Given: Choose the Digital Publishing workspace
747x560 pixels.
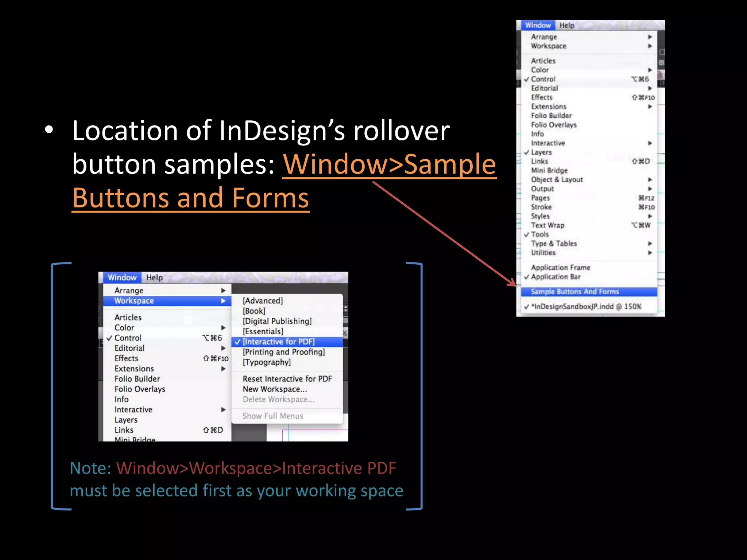Looking at the screenshot, I should (x=277, y=321).
